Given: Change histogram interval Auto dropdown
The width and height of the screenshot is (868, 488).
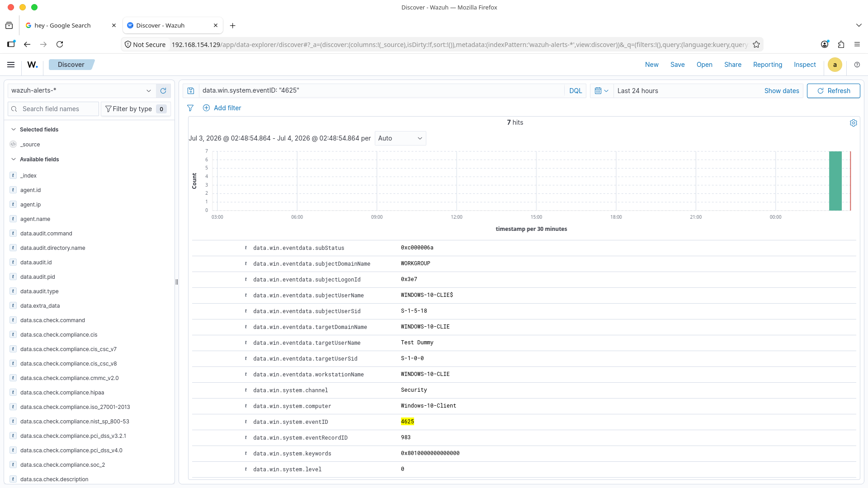Looking at the screenshot, I should coord(400,138).
